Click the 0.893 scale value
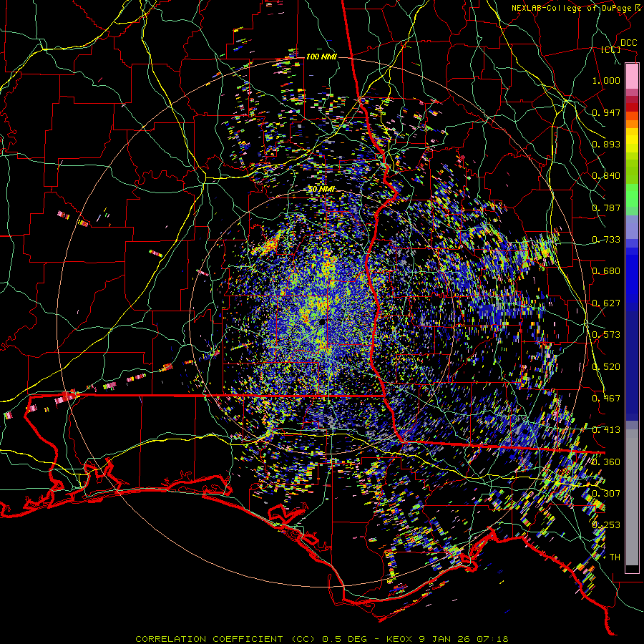Viewport: 644px width, 644px height. tap(606, 144)
